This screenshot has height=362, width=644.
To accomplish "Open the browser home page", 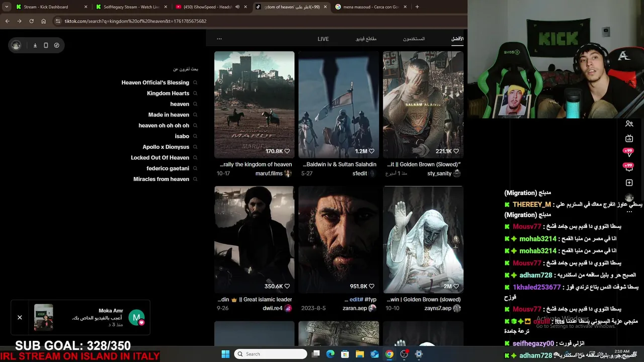I will 44,21.
